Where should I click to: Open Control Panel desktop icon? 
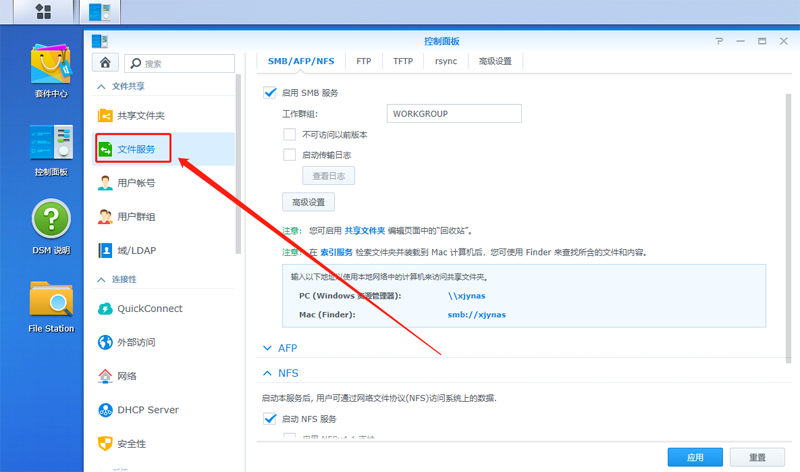[51, 150]
